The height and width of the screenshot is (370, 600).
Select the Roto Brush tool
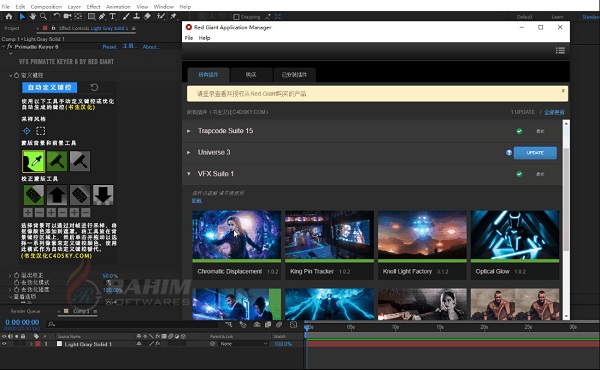161,16
